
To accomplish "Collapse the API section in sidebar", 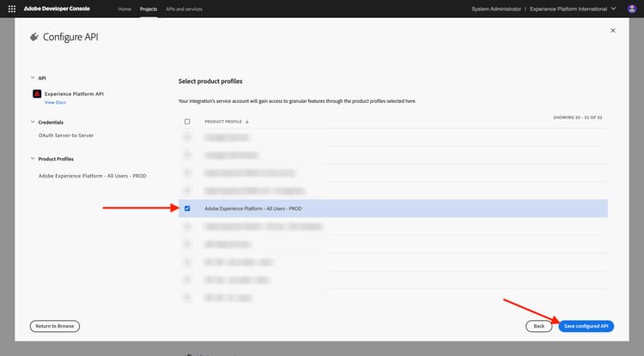I will pos(33,77).
